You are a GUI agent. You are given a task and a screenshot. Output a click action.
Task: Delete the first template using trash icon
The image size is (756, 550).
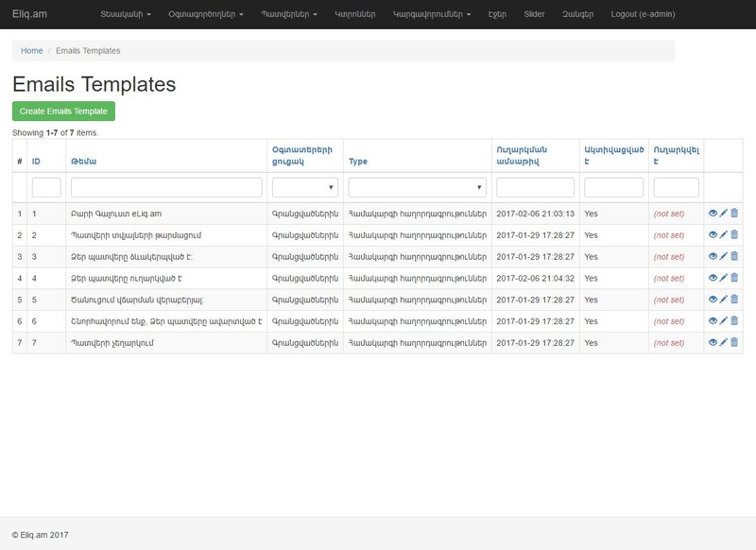(x=734, y=214)
